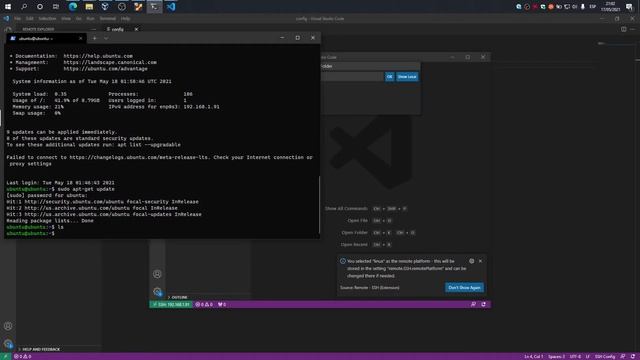Open the notification center in system tray
This screenshot has width=640, height=360.
(x=629, y=7)
